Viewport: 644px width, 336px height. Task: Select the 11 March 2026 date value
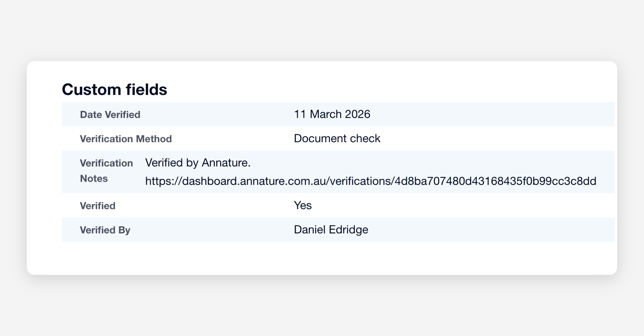[332, 114]
